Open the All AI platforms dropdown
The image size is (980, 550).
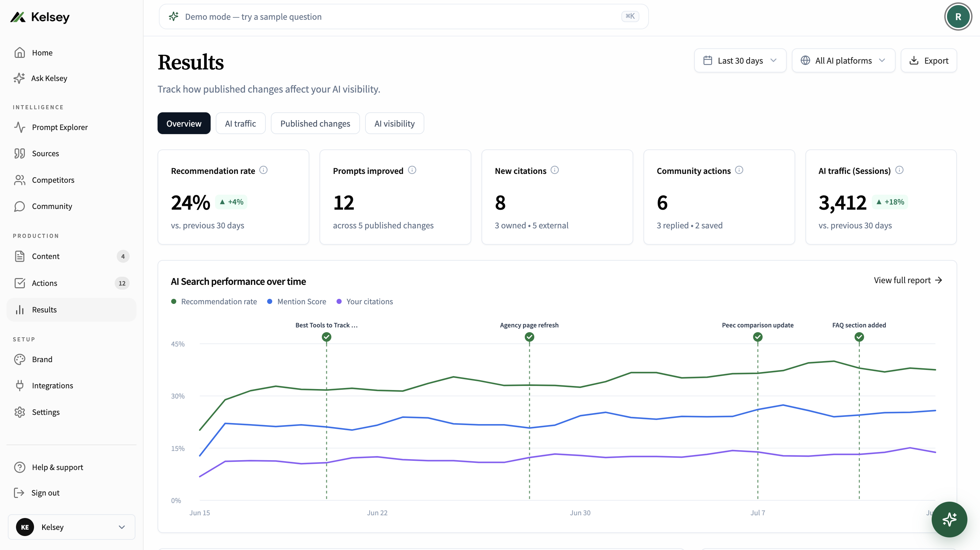click(x=843, y=61)
